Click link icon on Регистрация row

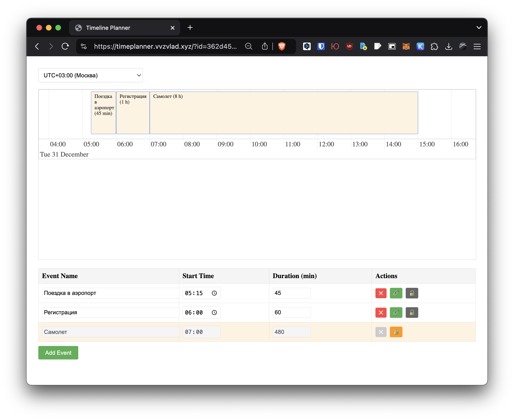point(396,312)
